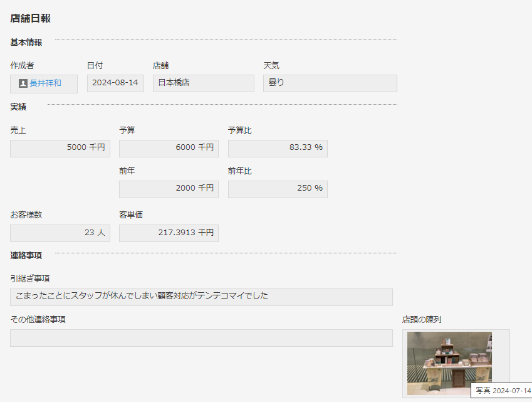
Task: Click the user icon beside 長井祥和
Action: pyautogui.click(x=23, y=83)
